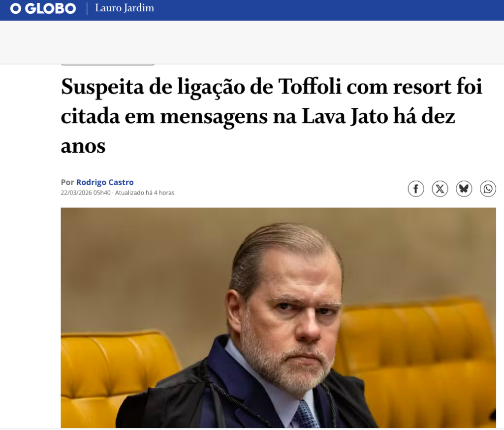Viewport: 504px width, 430px height.
Task: Open the O Globo homepage logo
Action: 43,8
